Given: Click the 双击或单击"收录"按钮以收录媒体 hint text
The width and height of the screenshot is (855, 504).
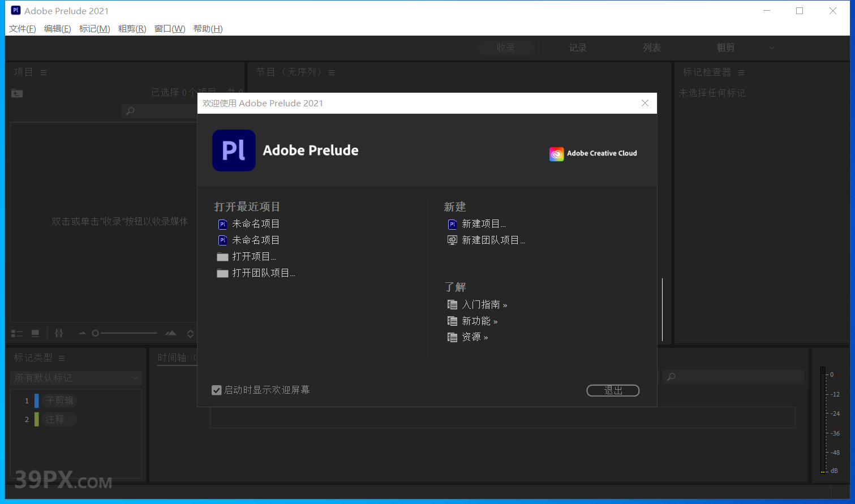Looking at the screenshot, I should click(119, 221).
